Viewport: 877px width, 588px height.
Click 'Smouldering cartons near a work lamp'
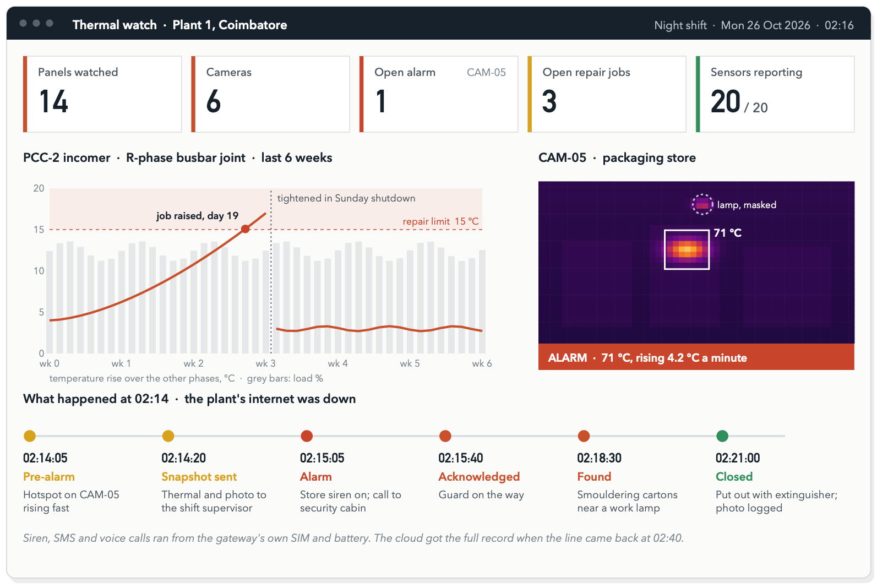(x=627, y=502)
